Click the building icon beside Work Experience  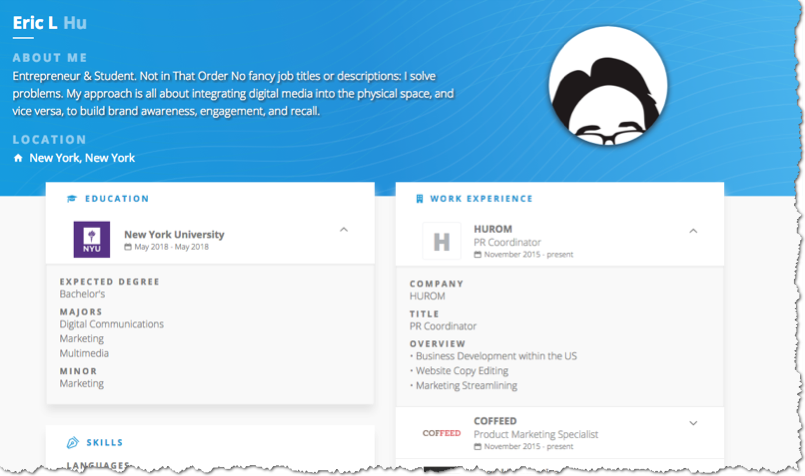point(420,199)
